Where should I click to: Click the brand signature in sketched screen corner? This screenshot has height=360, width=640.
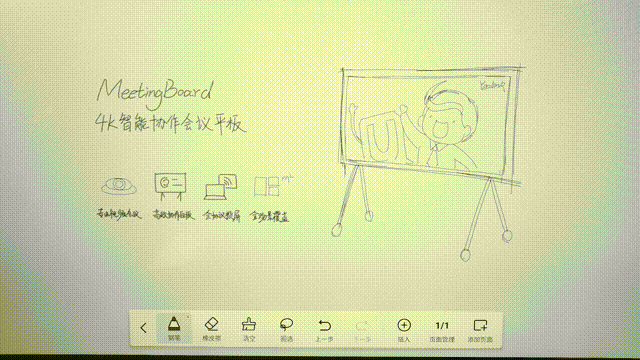[493, 85]
